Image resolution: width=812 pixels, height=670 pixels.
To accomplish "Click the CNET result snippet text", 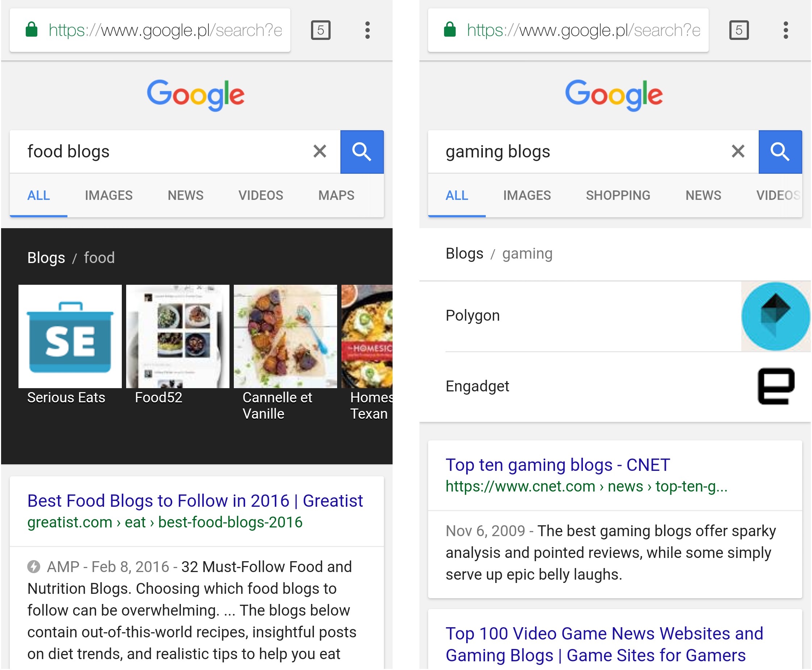I will tap(611, 553).
